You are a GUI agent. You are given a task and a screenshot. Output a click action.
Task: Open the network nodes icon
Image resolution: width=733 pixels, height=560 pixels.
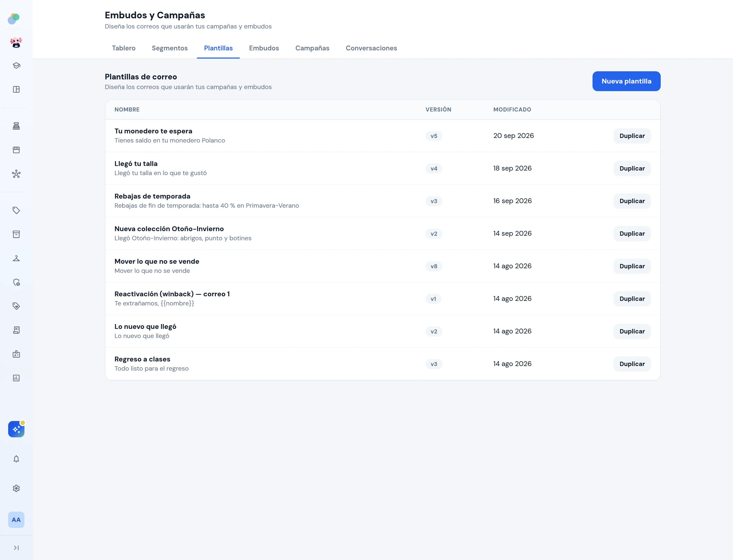coord(16,174)
